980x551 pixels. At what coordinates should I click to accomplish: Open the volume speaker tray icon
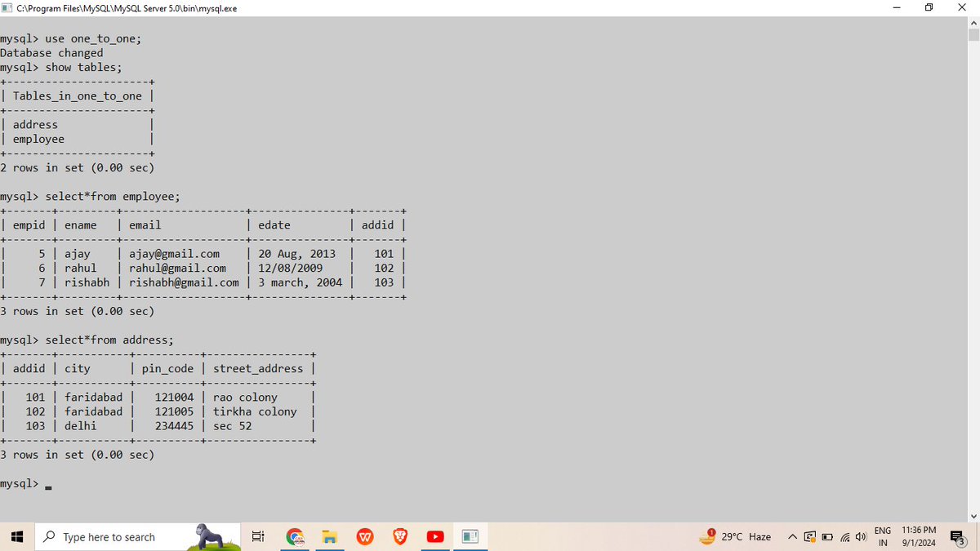point(861,536)
